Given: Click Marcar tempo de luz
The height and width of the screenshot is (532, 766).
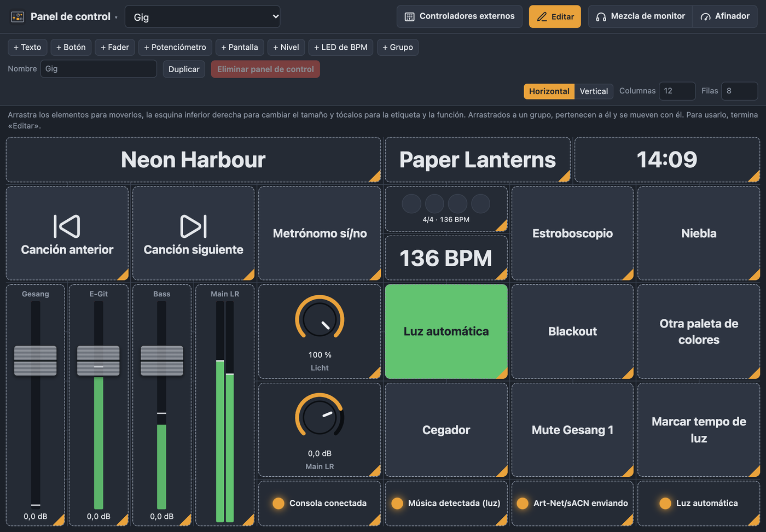Looking at the screenshot, I should (x=699, y=430).
